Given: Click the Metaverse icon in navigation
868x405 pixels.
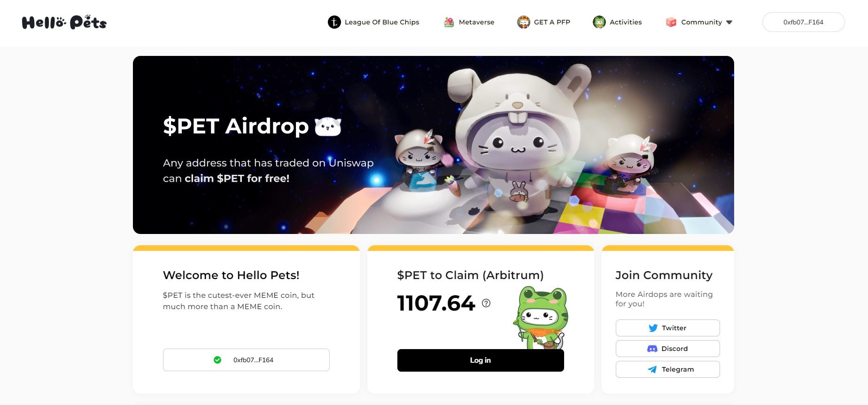Looking at the screenshot, I should coord(449,22).
